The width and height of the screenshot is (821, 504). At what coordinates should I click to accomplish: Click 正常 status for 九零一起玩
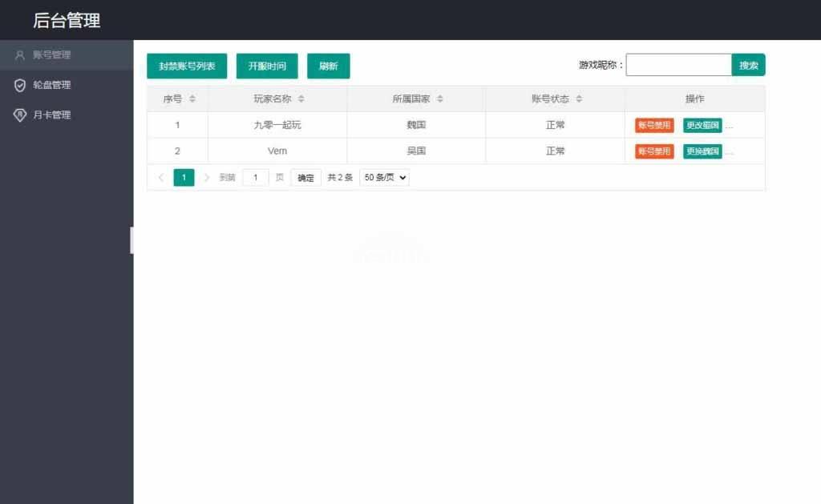point(556,125)
